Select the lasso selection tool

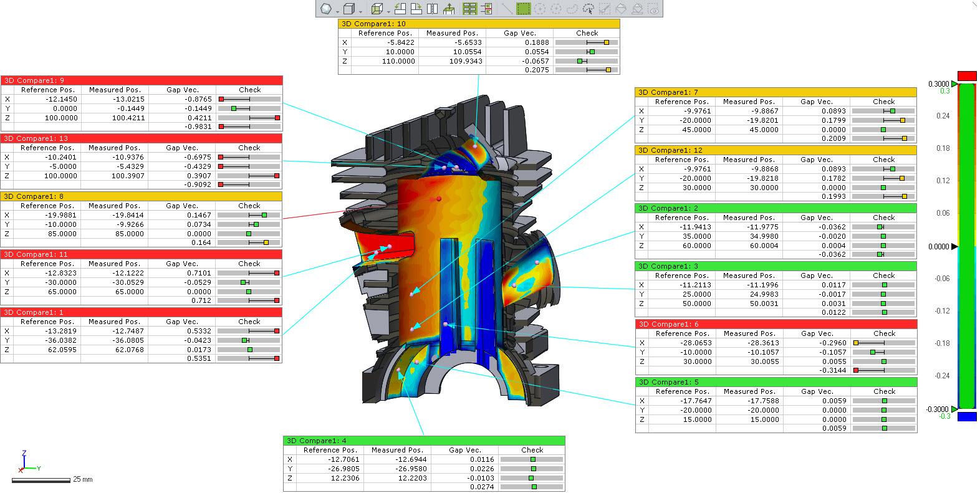[572, 9]
